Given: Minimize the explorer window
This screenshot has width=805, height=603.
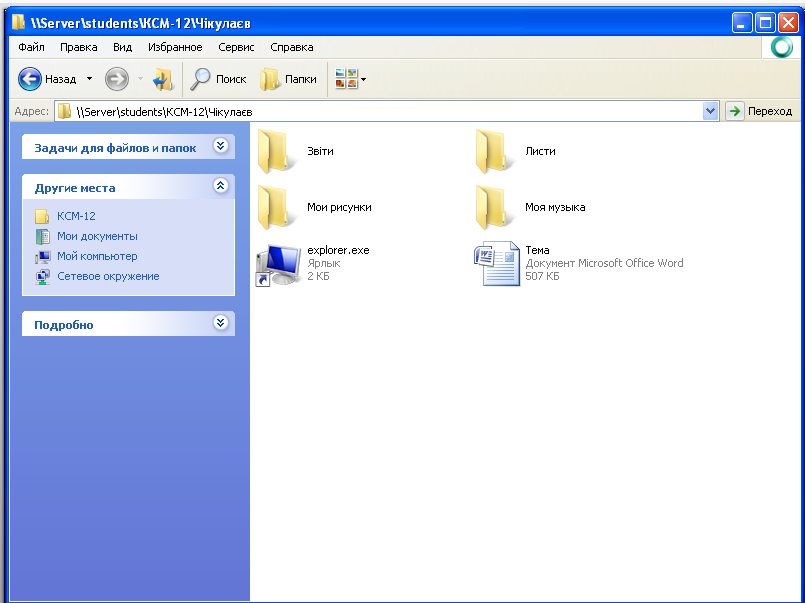Looking at the screenshot, I should (x=742, y=23).
